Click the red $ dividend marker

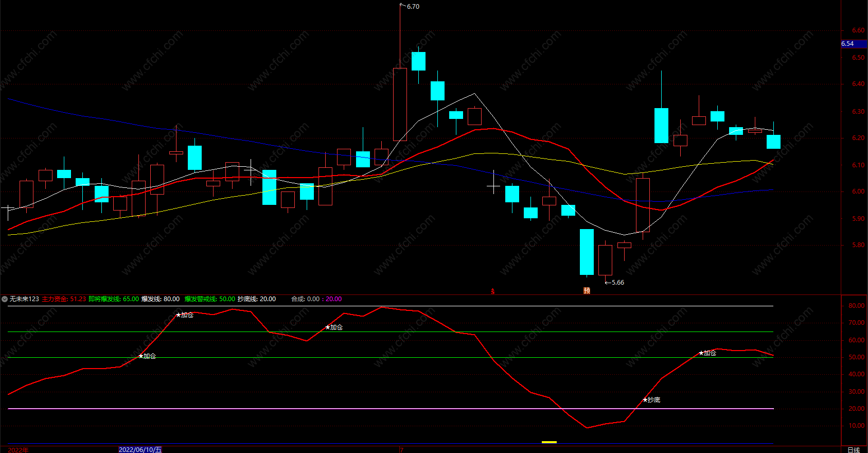pos(493,292)
